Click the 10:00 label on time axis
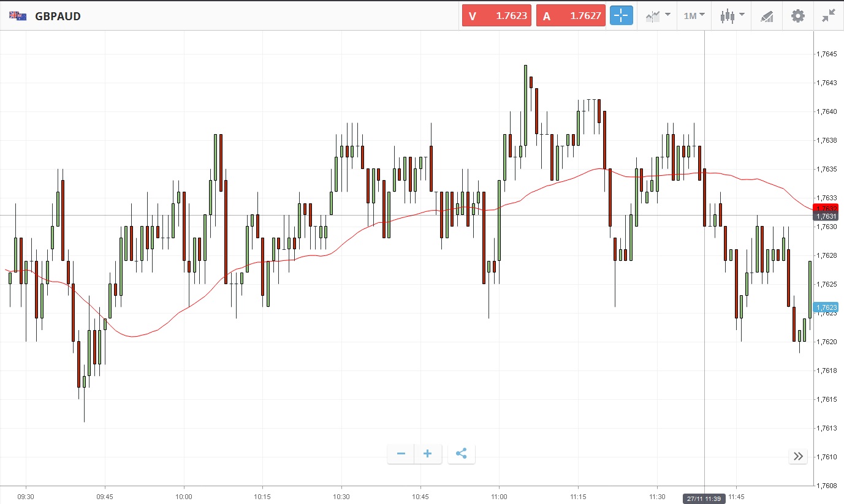 point(184,497)
